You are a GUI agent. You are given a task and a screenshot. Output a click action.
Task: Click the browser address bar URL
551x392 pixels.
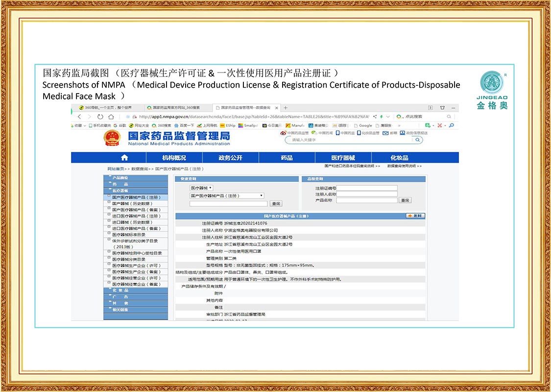[x=254, y=117]
